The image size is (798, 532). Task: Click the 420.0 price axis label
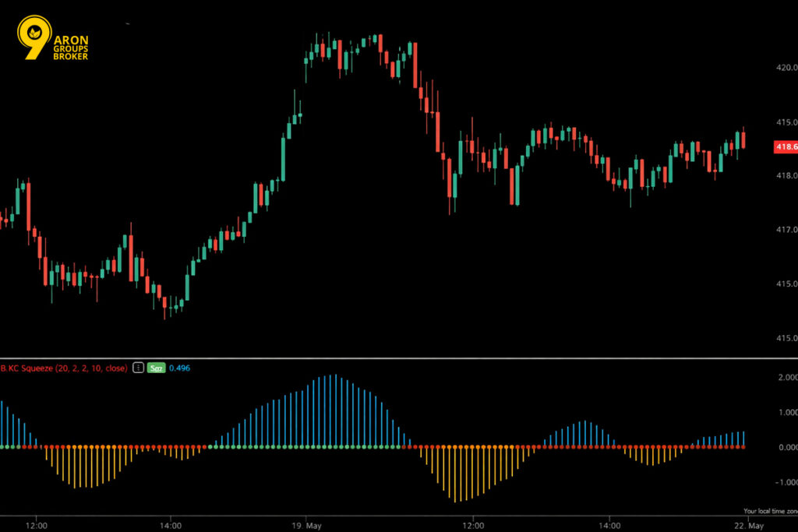click(x=786, y=68)
